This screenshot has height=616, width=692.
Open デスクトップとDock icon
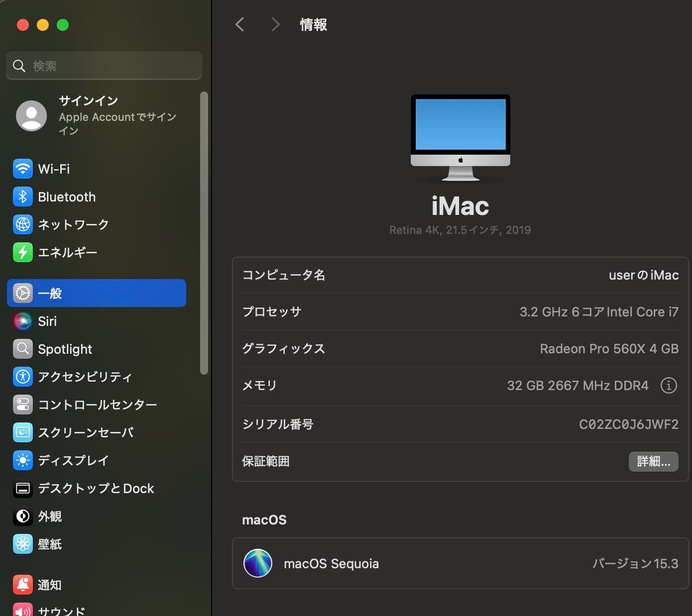click(x=23, y=489)
